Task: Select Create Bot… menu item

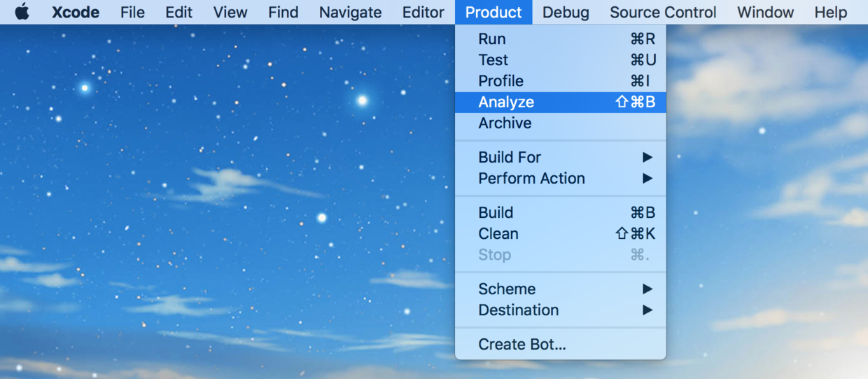Action: (560, 345)
